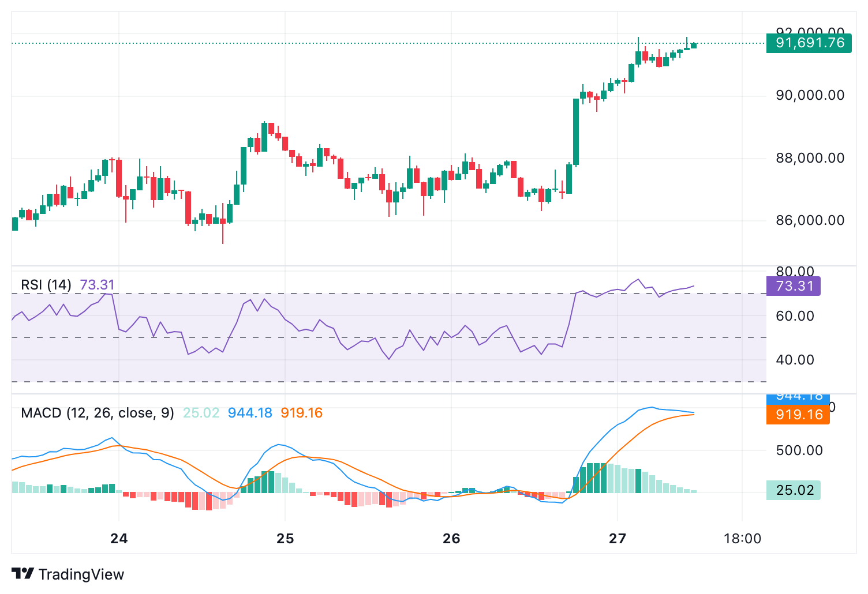Click the TradingView logo icon
Viewport: 868px width, 594px height.
[x=23, y=574]
